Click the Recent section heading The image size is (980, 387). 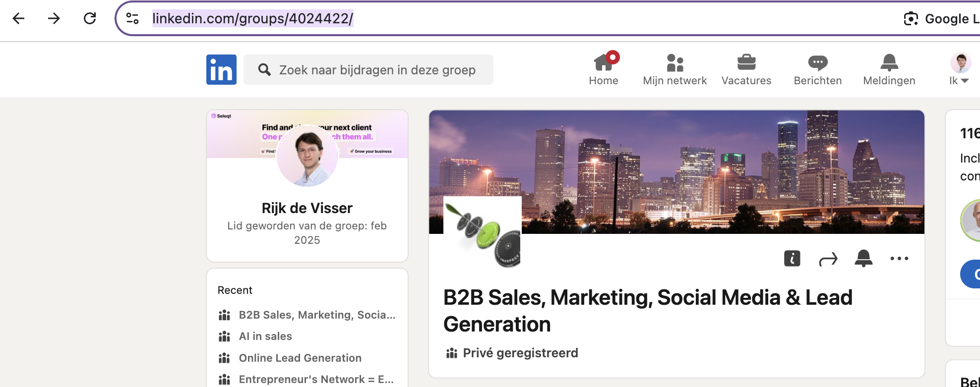[x=235, y=290]
